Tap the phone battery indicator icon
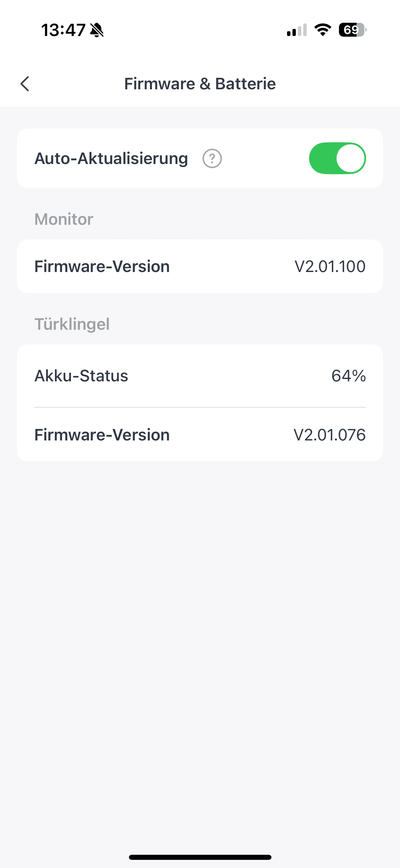Screen dimensions: 400x868 click(x=352, y=30)
